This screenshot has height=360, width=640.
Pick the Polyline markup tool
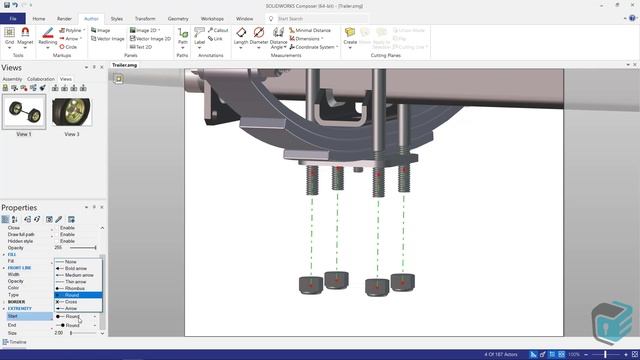click(x=71, y=30)
